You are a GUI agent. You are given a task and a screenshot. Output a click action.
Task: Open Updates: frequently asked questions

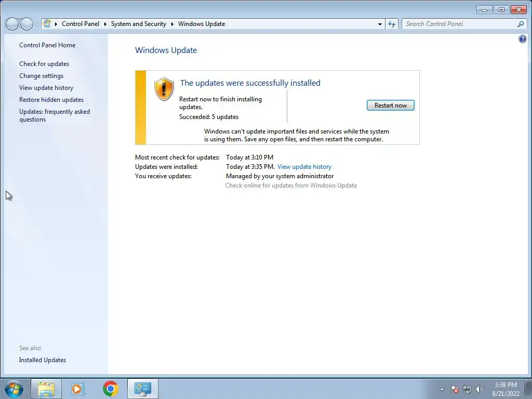tap(54, 115)
